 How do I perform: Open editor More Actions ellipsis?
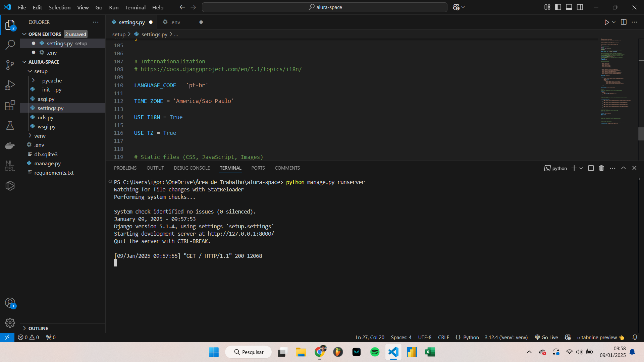[x=634, y=22]
